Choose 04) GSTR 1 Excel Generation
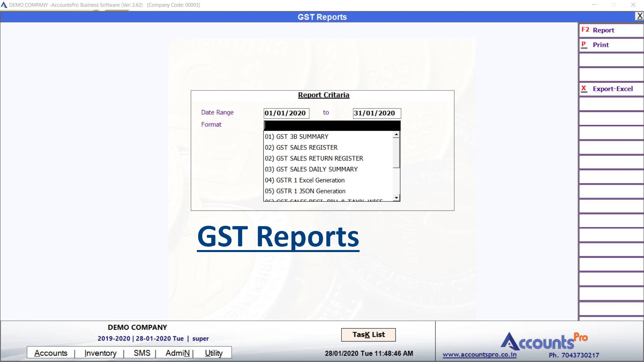The height and width of the screenshot is (362, 644). 305,180
